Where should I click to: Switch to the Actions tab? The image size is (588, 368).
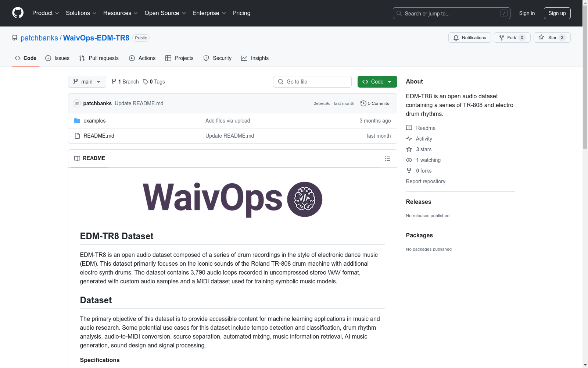[x=142, y=58]
